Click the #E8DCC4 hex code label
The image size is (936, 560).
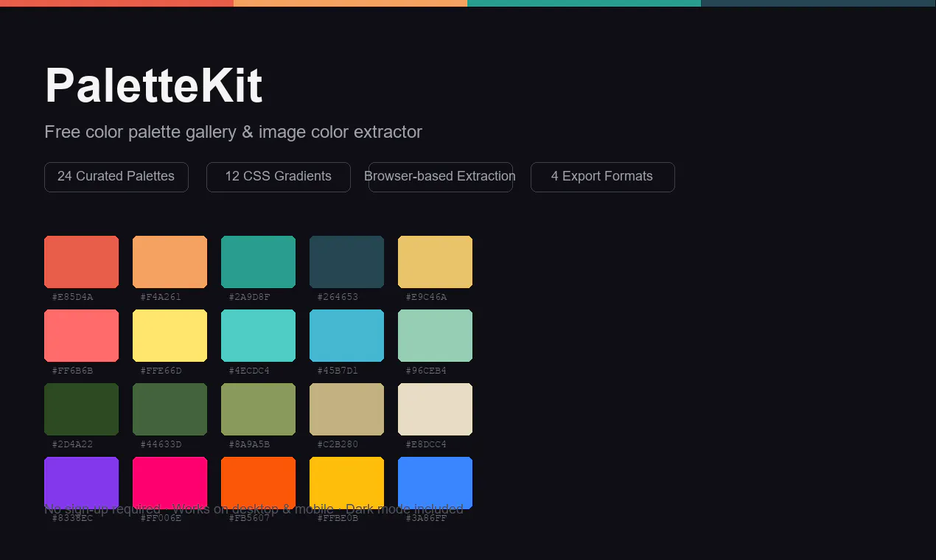click(x=426, y=444)
